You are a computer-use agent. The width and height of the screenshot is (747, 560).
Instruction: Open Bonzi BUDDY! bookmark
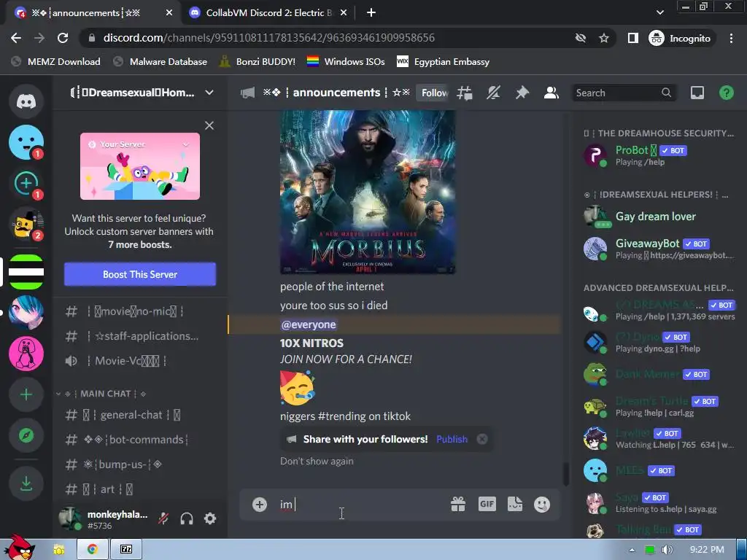coord(258,62)
